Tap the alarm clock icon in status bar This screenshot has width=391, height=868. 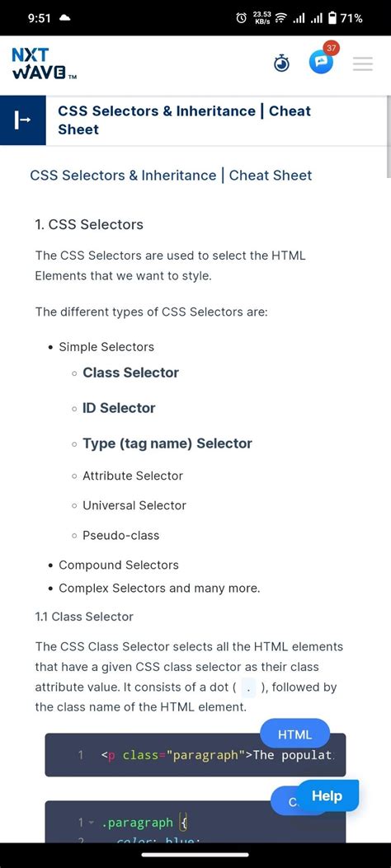pos(241,18)
